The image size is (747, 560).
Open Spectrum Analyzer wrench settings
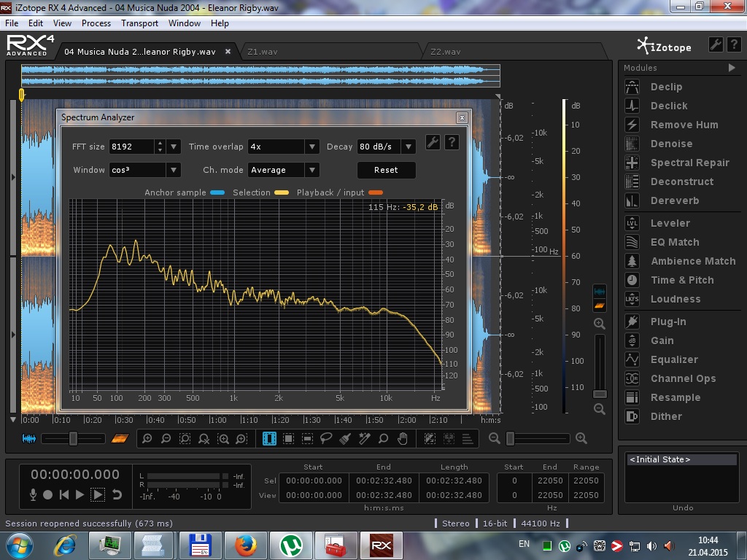433,142
